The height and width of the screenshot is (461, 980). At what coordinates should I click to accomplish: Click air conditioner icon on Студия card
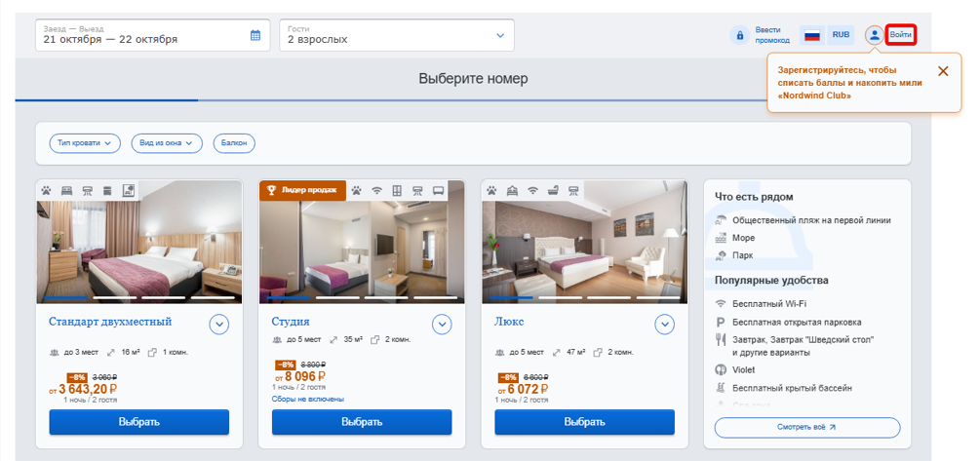pos(417,190)
